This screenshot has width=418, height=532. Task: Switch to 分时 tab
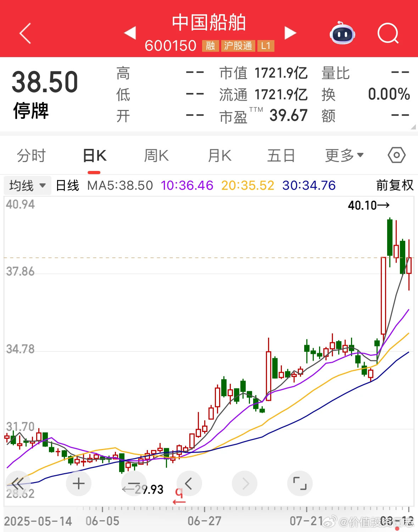coord(31,155)
